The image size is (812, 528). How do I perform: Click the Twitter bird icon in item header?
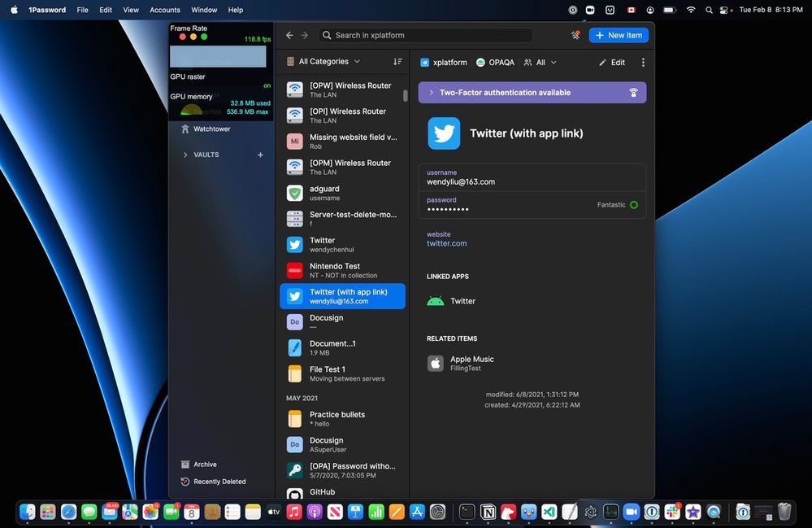click(444, 133)
